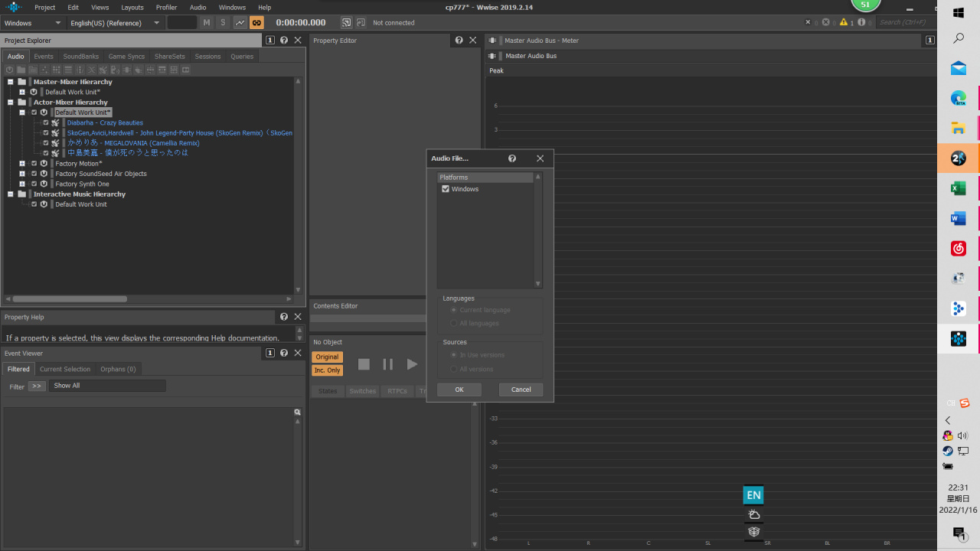Image resolution: width=980 pixels, height=551 pixels.
Task: Click folder icon for Actor-Mixer Hierarchy
Action: click(21, 103)
